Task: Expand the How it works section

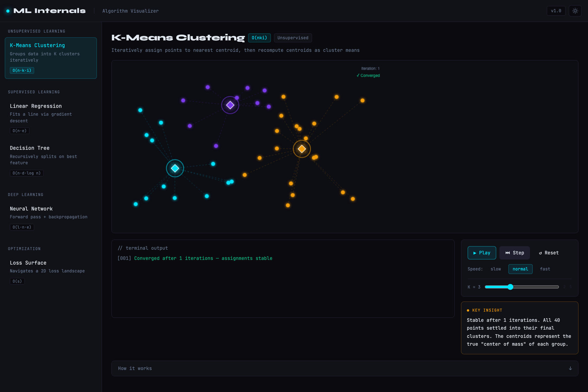Action: [x=345, y=368]
